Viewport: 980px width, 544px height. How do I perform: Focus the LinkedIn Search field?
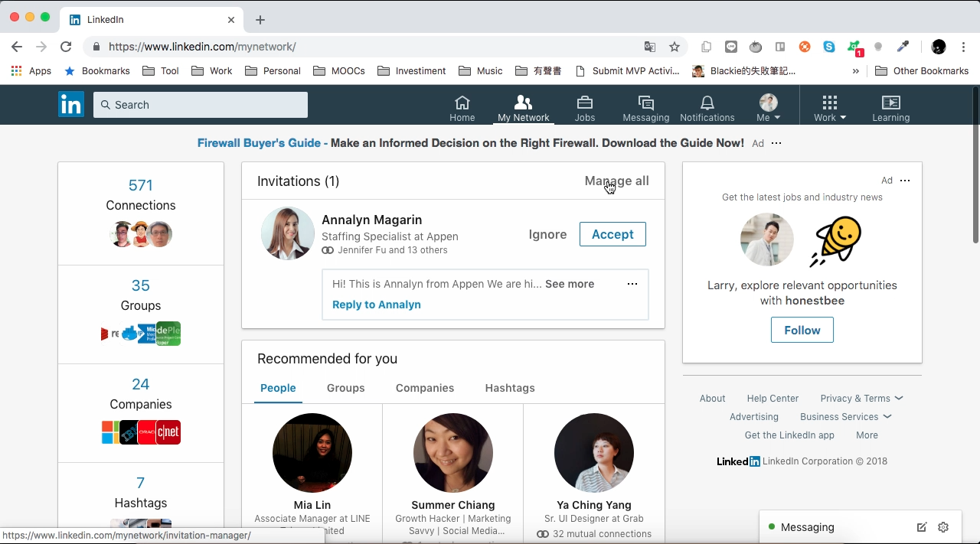click(x=201, y=105)
